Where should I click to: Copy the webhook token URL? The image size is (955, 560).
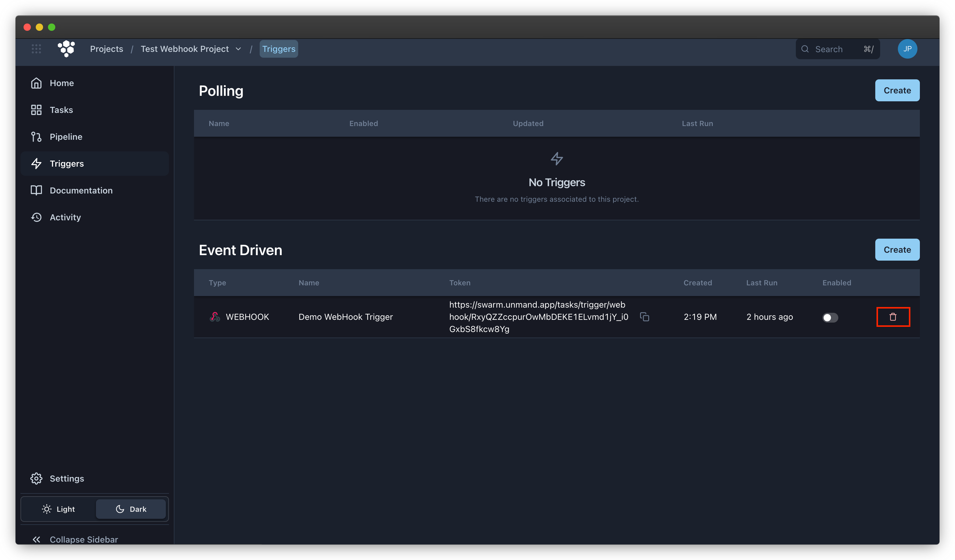(x=644, y=317)
